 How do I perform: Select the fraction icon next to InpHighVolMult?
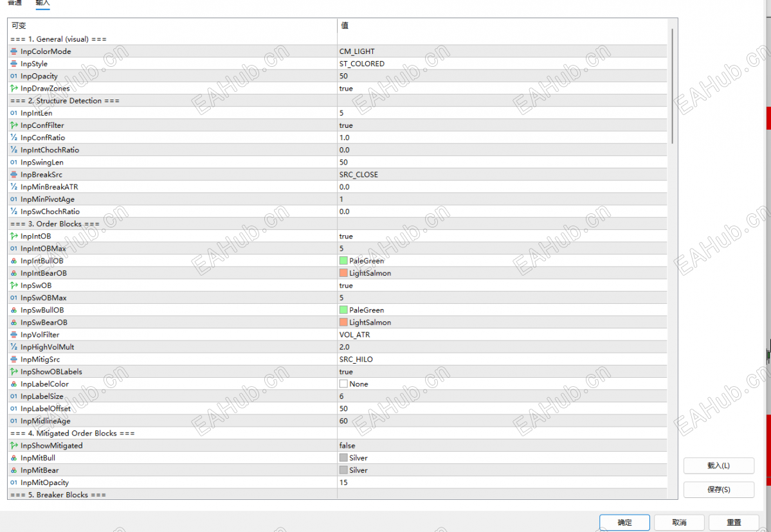(x=14, y=347)
